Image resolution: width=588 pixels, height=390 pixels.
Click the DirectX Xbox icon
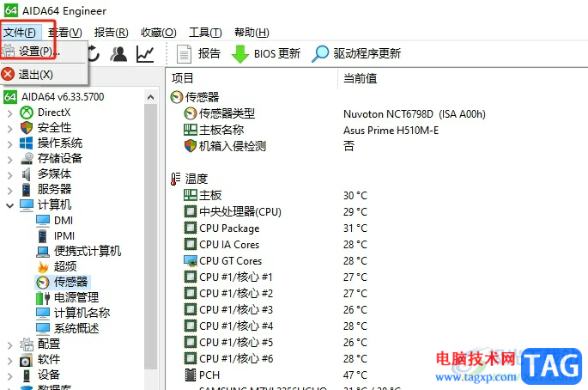click(27, 113)
